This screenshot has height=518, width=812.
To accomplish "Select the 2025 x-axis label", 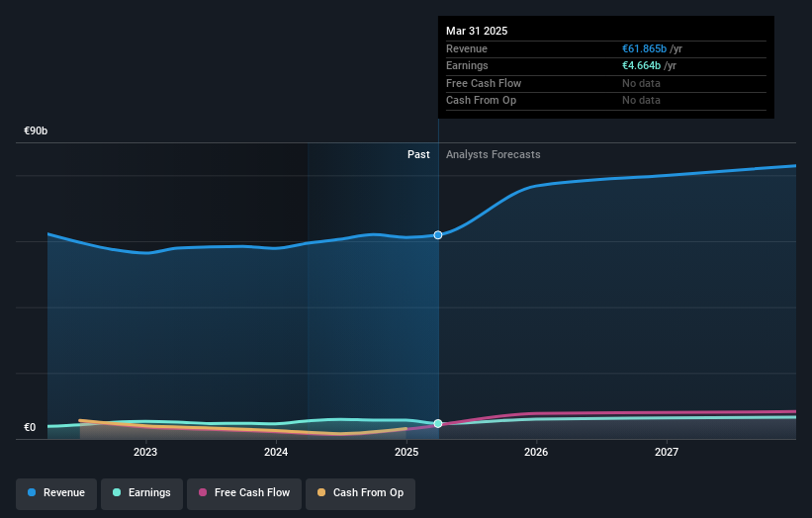I will (406, 452).
